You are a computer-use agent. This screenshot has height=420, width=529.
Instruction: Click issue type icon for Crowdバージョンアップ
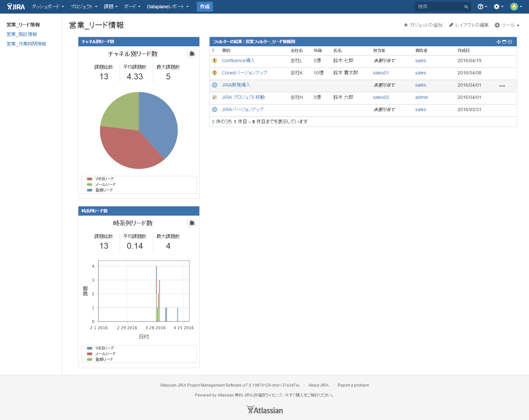(215, 73)
